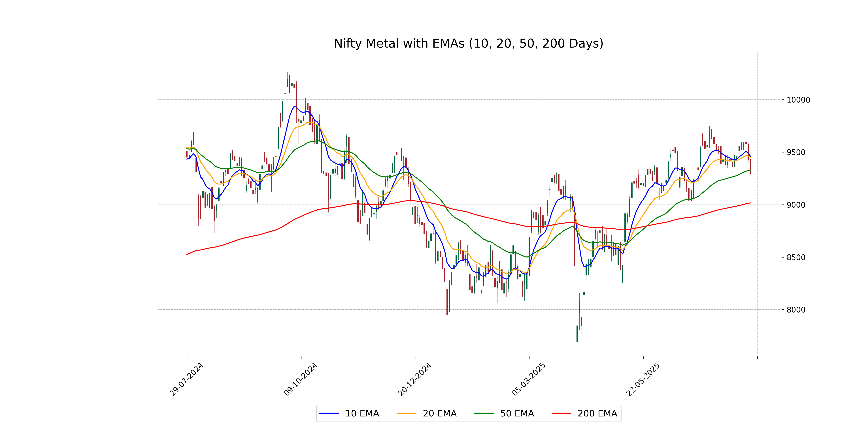This screenshot has height=434, width=868.
Task: Click the 29-07-2024 x-axis date label
Action: click(x=186, y=379)
